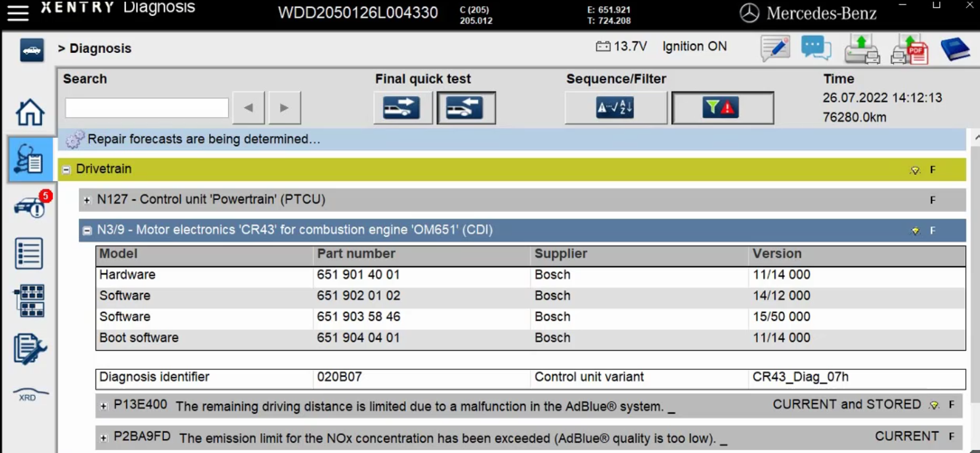Click the next search result arrow

[284, 108]
